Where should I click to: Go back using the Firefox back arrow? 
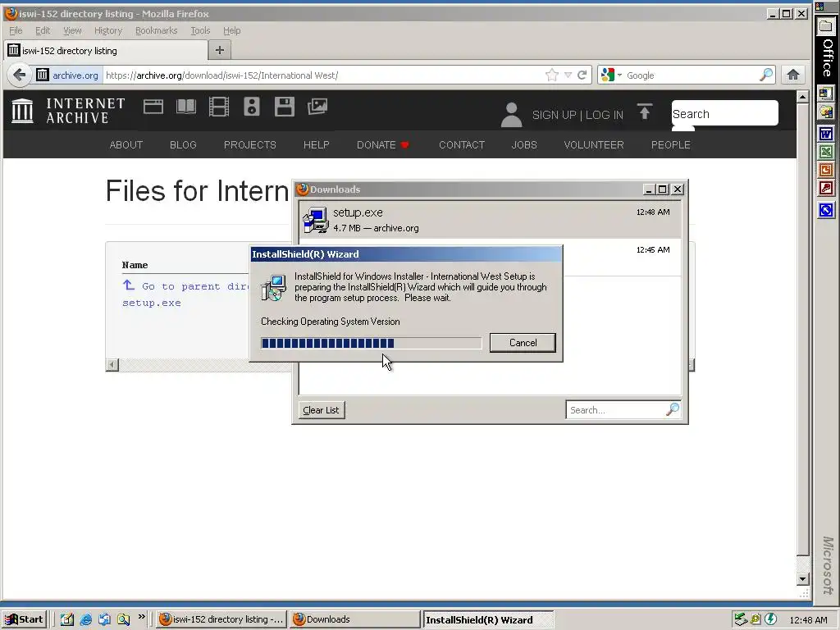tap(20, 75)
